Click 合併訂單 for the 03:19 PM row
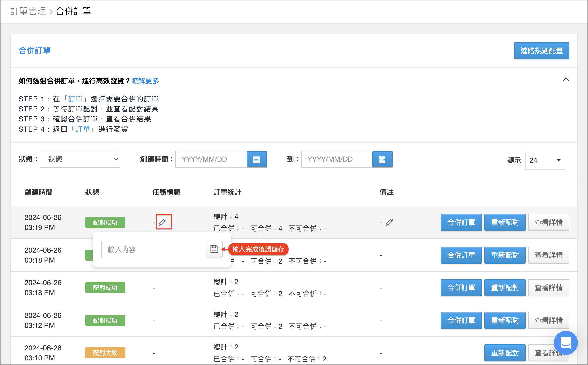This screenshot has height=365, width=588. 461,222
